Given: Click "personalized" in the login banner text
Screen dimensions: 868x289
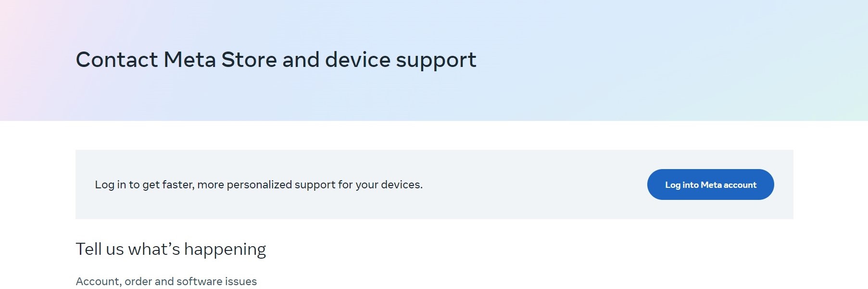Looking at the screenshot, I should tap(259, 185).
